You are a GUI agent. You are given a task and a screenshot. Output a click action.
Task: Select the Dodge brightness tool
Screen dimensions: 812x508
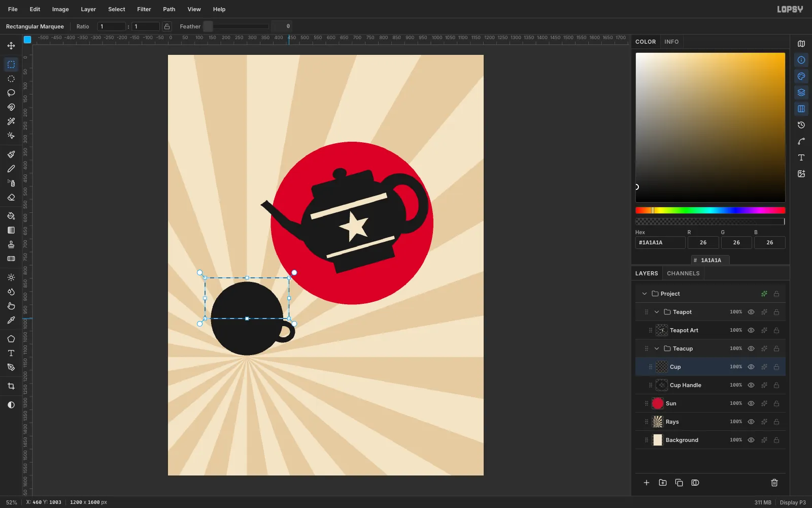click(x=11, y=277)
